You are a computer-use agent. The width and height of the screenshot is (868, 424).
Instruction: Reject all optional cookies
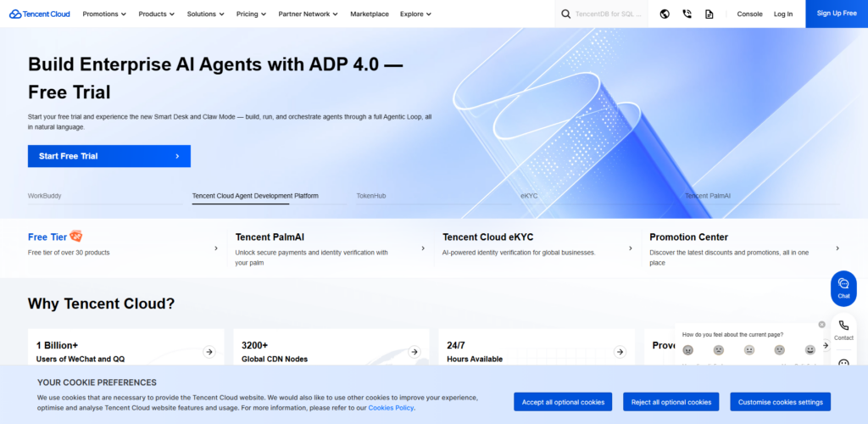point(671,402)
